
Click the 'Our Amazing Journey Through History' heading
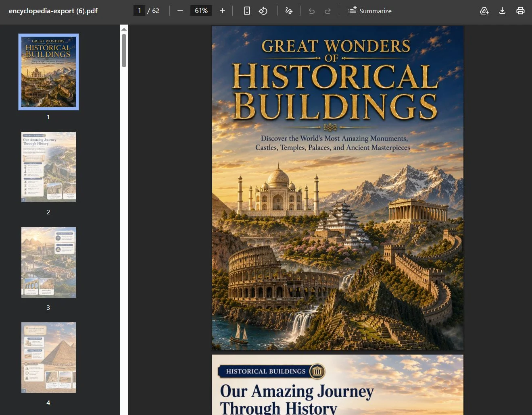[297, 399]
